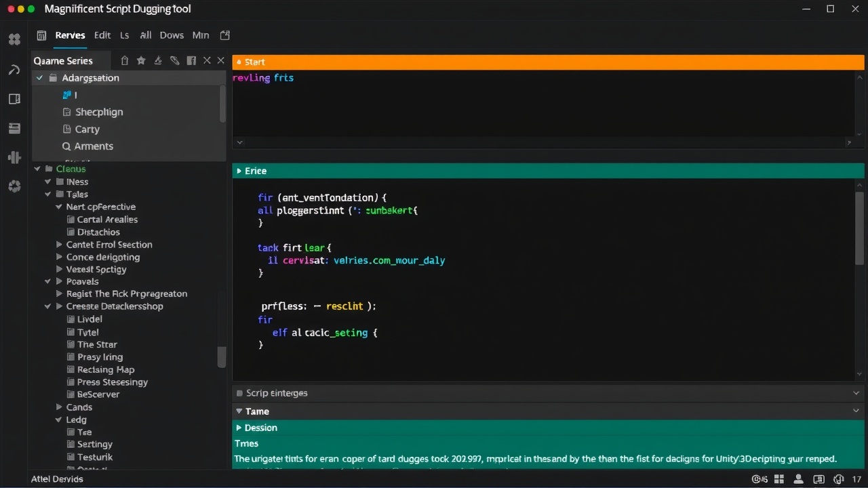Viewport: 868px width, 488px height.
Task: Open the Ls menu
Action: click(x=125, y=35)
